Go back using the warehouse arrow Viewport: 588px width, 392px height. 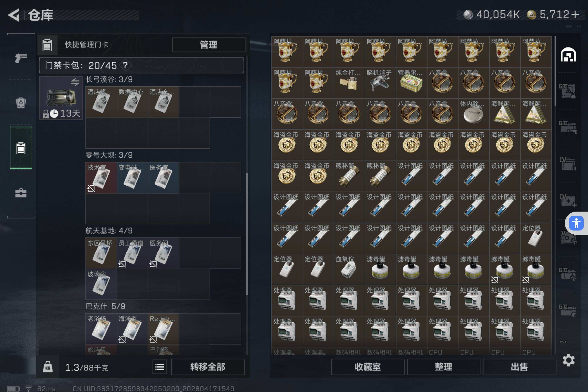tap(14, 15)
